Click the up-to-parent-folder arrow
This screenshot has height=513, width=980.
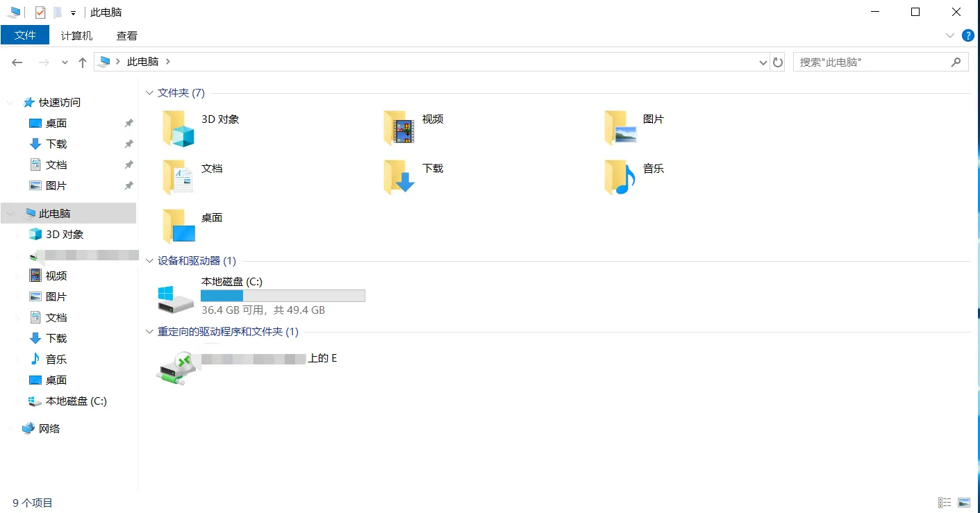tap(81, 62)
